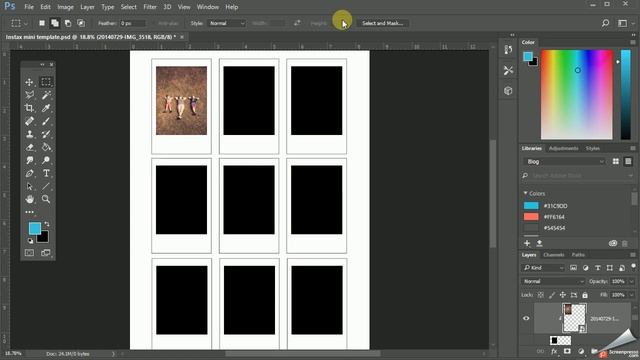This screenshot has width=640, height=360.
Task: Select the Clone Stamp tool
Action: coord(29,134)
